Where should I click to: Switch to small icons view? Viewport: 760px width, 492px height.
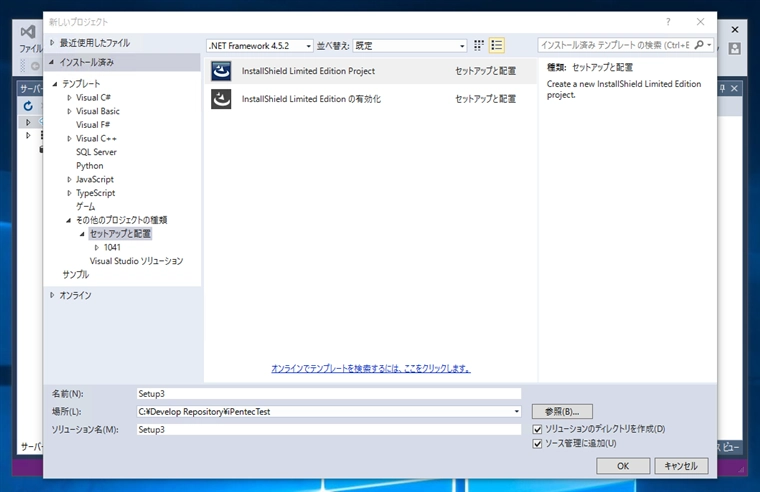point(479,45)
